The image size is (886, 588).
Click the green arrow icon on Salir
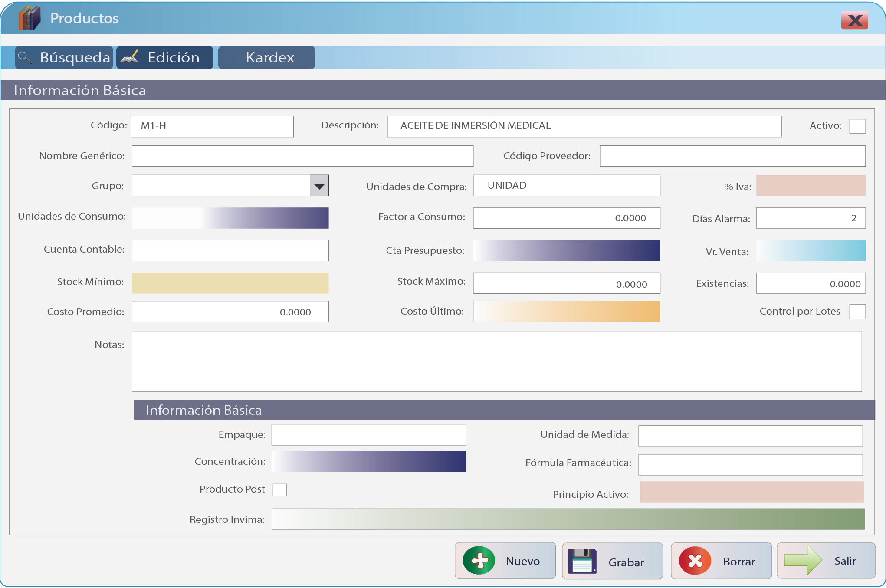pyautogui.click(x=803, y=560)
